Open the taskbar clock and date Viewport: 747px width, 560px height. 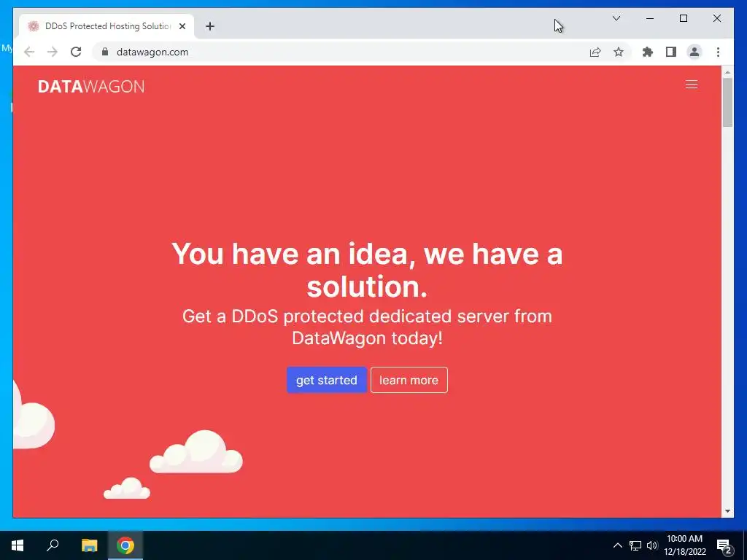(684, 545)
